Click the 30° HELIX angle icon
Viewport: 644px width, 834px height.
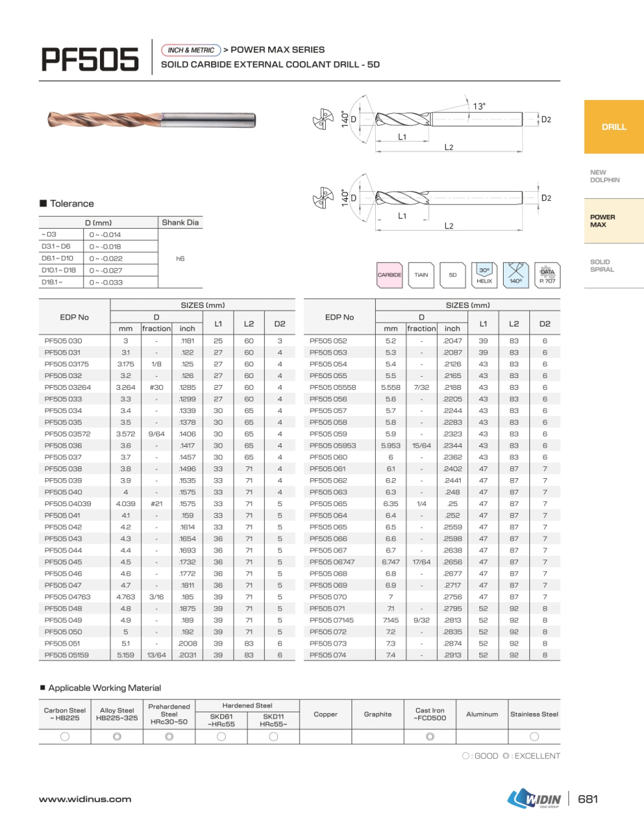[484, 275]
